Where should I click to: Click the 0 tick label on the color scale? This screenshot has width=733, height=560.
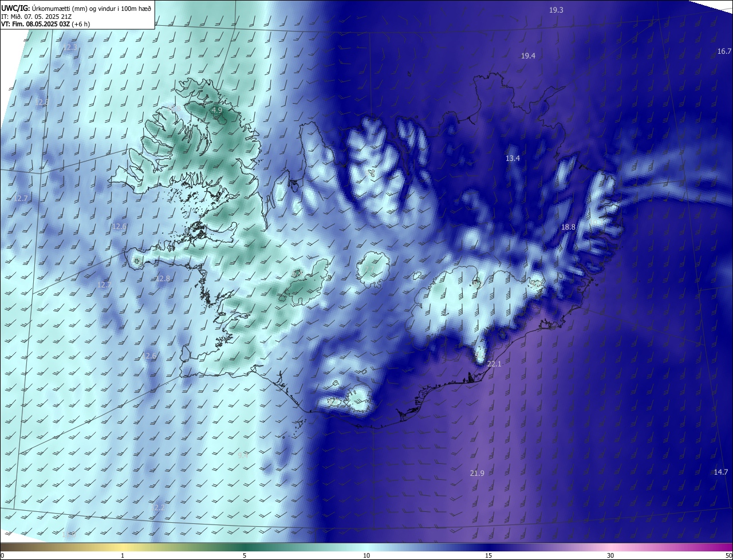[x=2, y=555]
